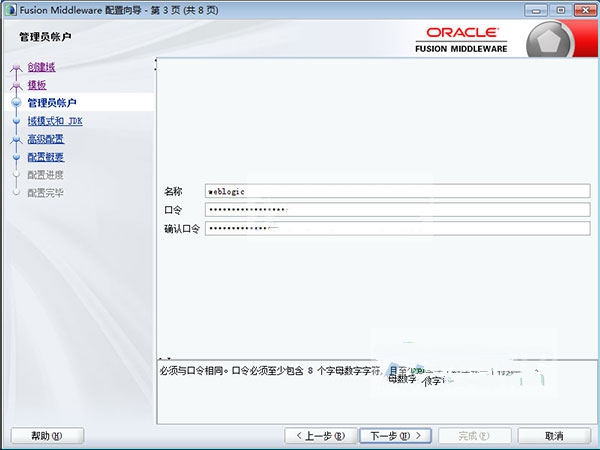Focus the 口令 password field

point(398,209)
